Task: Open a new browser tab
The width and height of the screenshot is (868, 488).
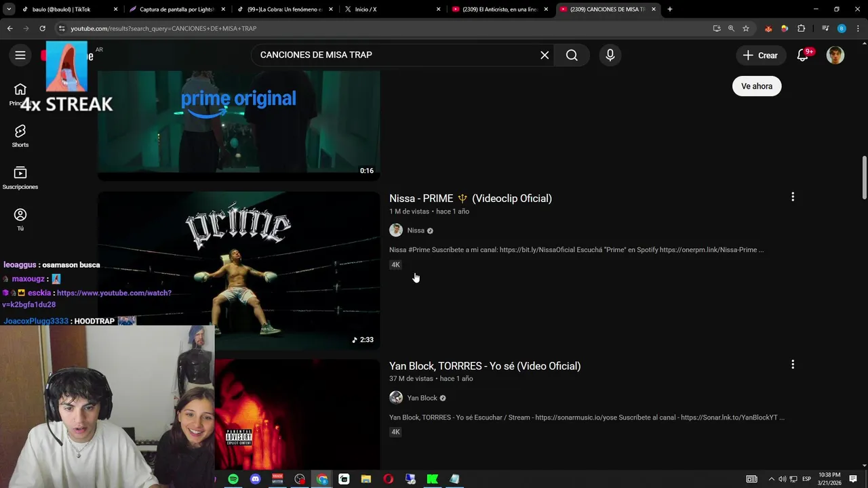Action: pos(670,9)
